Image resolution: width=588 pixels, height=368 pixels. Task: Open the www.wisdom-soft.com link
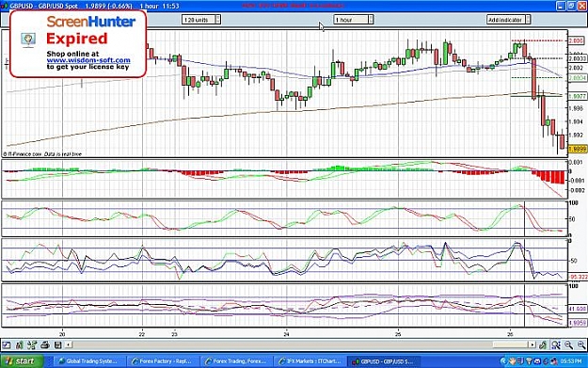(x=88, y=60)
